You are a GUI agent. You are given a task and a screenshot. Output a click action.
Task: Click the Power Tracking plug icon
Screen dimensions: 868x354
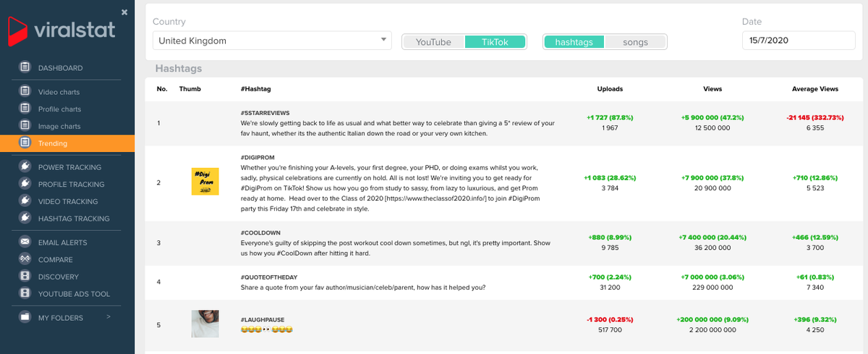tap(25, 167)
